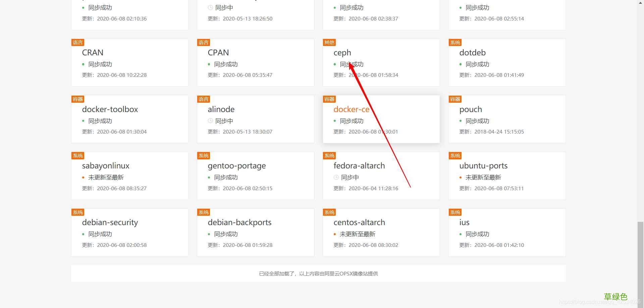This screenshot has height=308, width=644.
Task: Click the 其他 tag on ceph card
Action: click(x=329, y=42)
